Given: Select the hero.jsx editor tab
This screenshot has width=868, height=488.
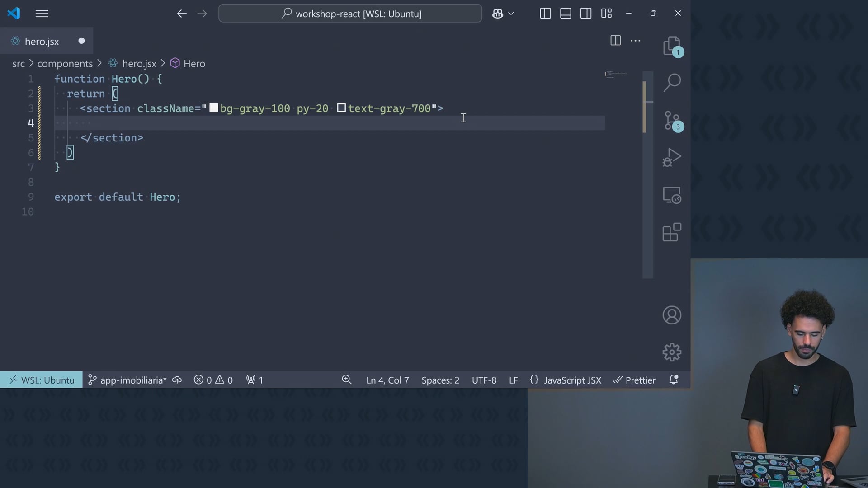Looking at the screenshot, I should tap(42, 41).
